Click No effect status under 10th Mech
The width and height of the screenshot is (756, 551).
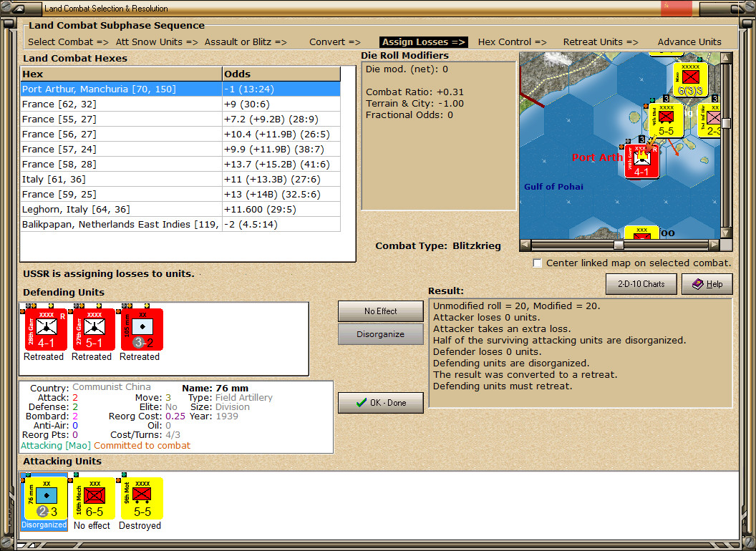[x=92, y=525]
